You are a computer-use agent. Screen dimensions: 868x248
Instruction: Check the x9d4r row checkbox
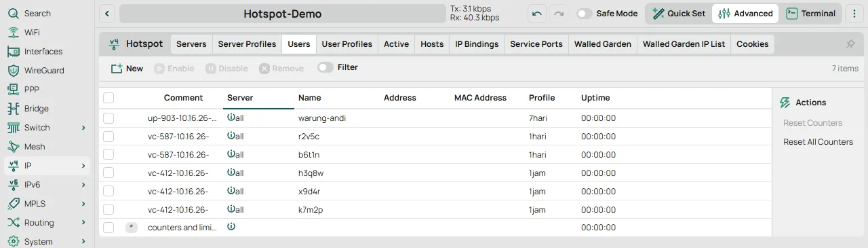tap(108, 192)
